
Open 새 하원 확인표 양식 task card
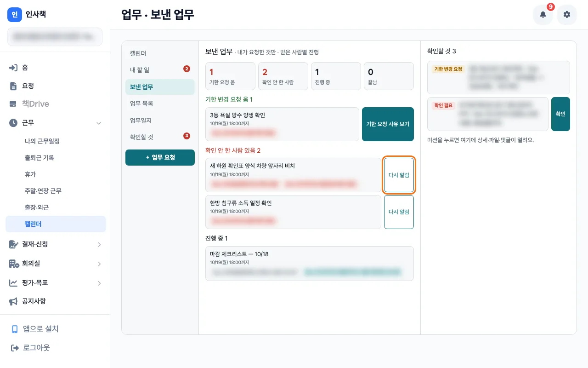pos(293,175)
